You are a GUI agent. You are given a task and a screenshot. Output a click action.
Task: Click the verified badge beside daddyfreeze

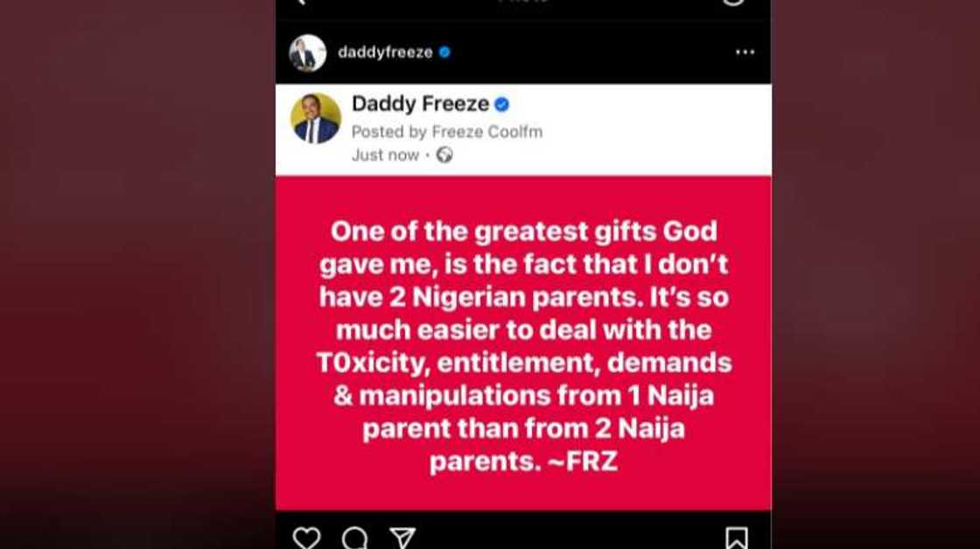pyautogui.click(x=444, y=53)
